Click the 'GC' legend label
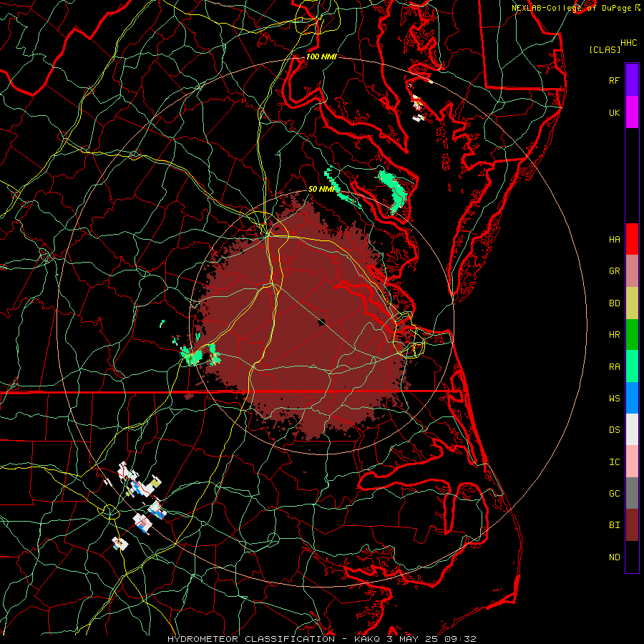Viewport: 644px width, 644px height. pyautogui.click(x=614, y=494)
